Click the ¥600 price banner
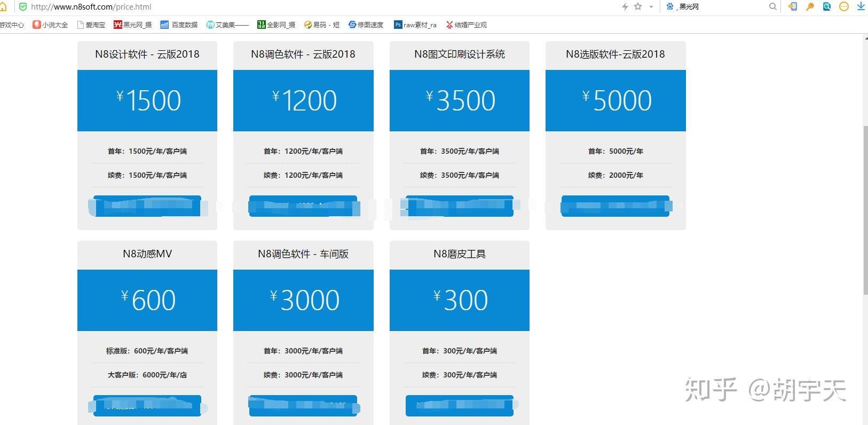 pyautogui.click(x=147, y=300)
